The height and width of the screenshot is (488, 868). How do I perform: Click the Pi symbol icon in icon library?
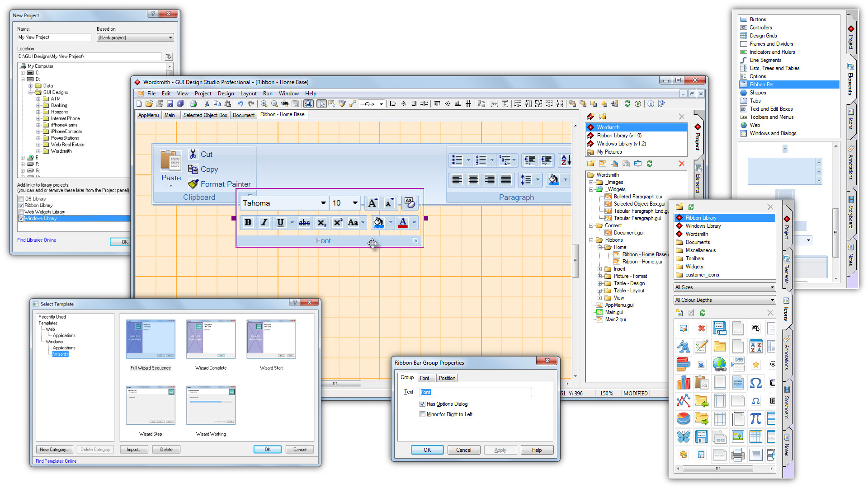(755, 419)
